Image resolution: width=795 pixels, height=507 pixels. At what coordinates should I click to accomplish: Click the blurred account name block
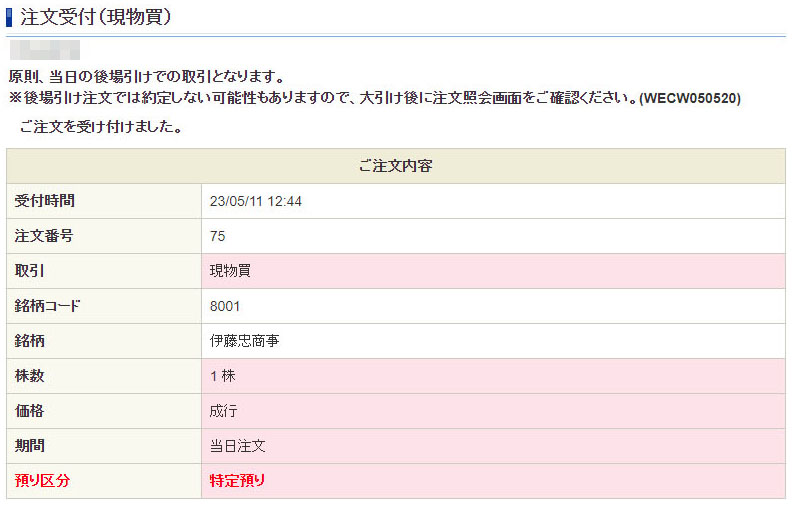pyautogui.click(x=45, y=50)
